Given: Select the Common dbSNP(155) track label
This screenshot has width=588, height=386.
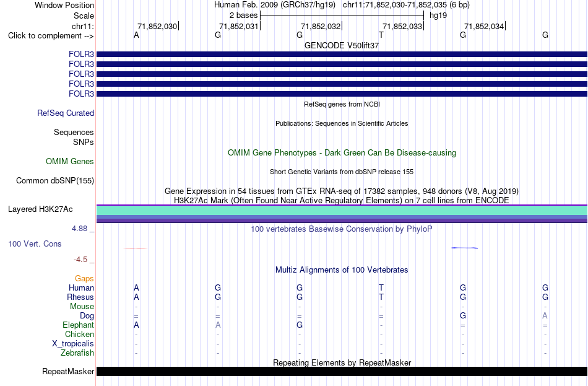Looking at the screenshot, I should point(55,181).
